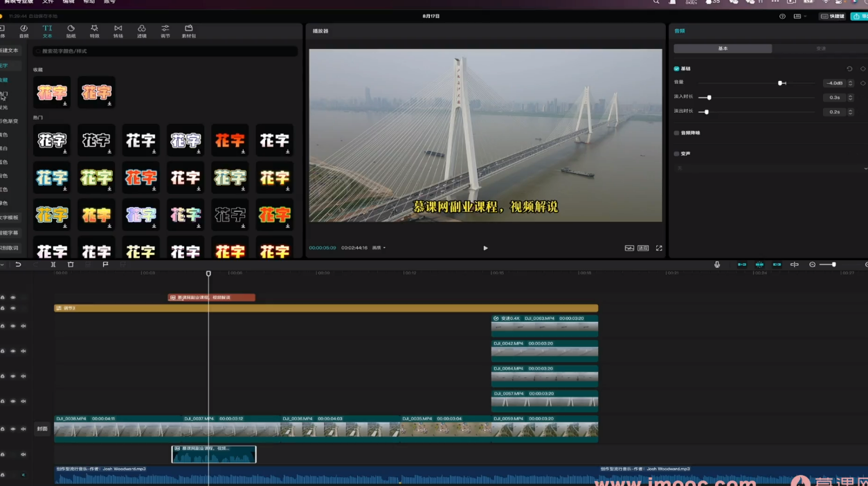Switch to the 变速 tab in audio panel
Image resolution: width=868 pixels, height=486 pixels.
tap(821, 49)
